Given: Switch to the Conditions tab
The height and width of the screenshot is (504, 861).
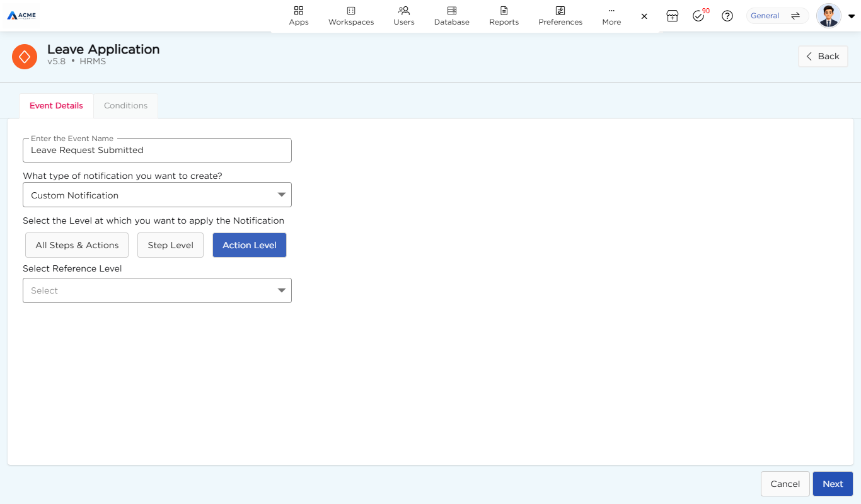Looking at the screenshot, I should tap(125, 106).
